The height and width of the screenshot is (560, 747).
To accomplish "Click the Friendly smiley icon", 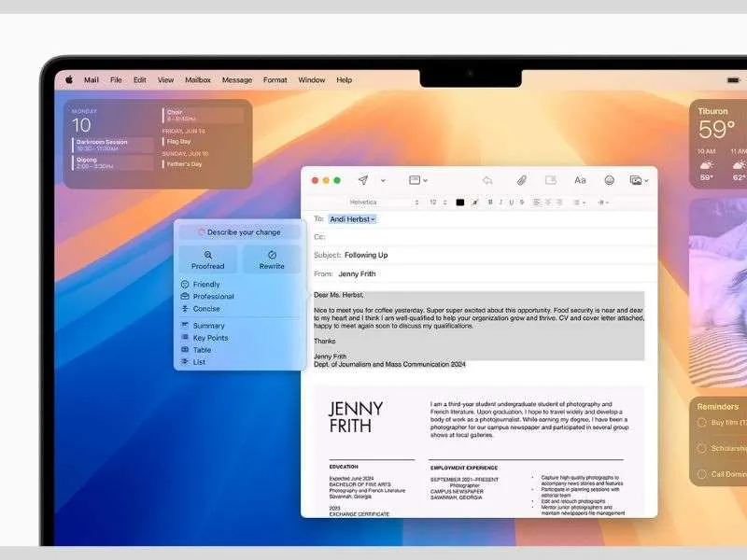I will coord(185,285).
